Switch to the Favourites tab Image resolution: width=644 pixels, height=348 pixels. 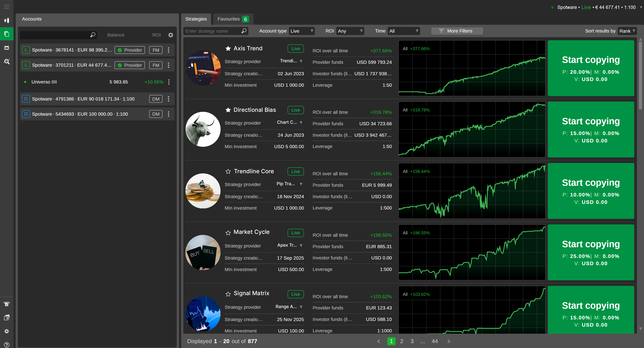tap(232, 19)
